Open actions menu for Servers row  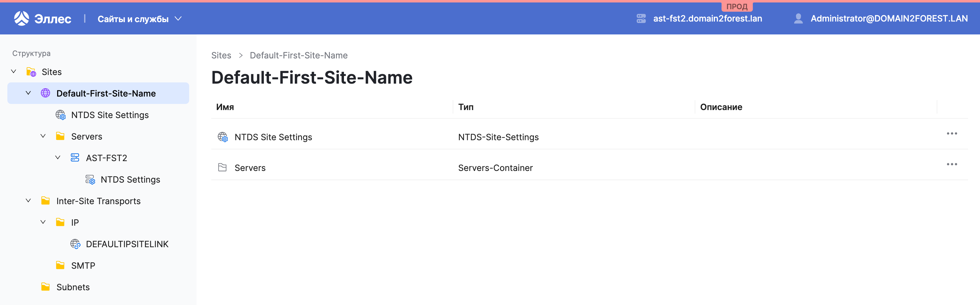[x=951, y=164]
